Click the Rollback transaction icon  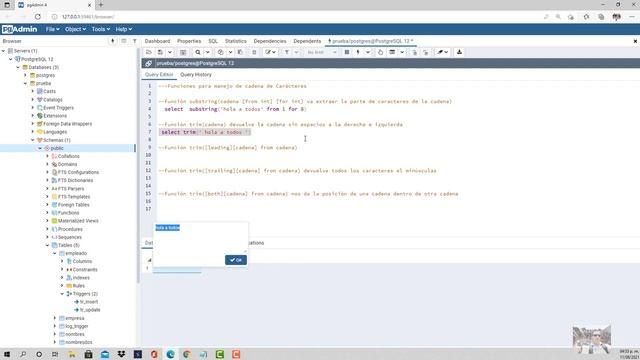tap(426, 52)
